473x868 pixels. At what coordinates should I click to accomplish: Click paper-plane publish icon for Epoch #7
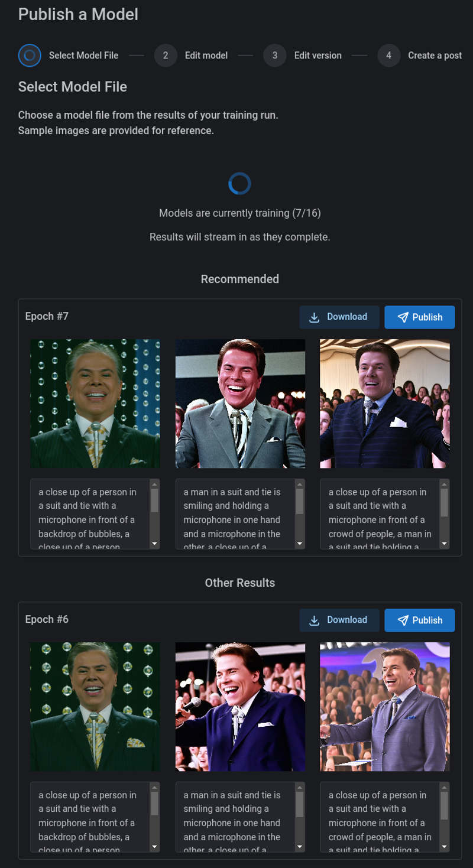point(403,317)
